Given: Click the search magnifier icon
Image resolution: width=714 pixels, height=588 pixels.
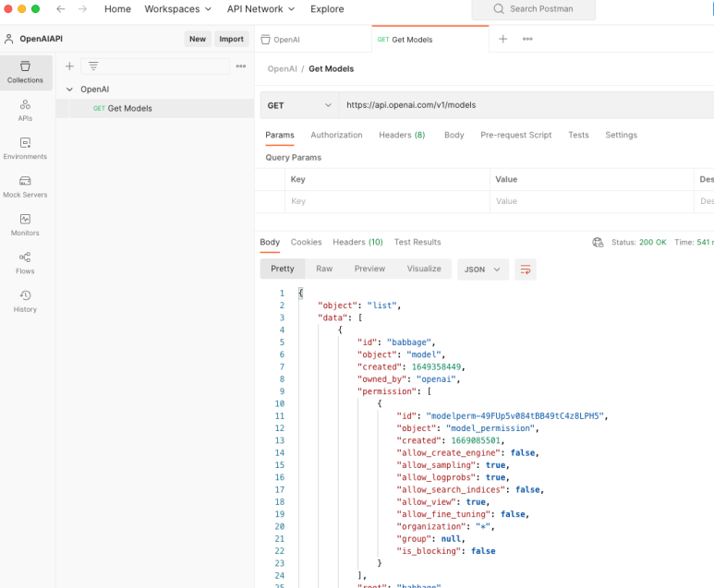Looking at the screenshot, I should pyautogui.click(x=499, y=9).
